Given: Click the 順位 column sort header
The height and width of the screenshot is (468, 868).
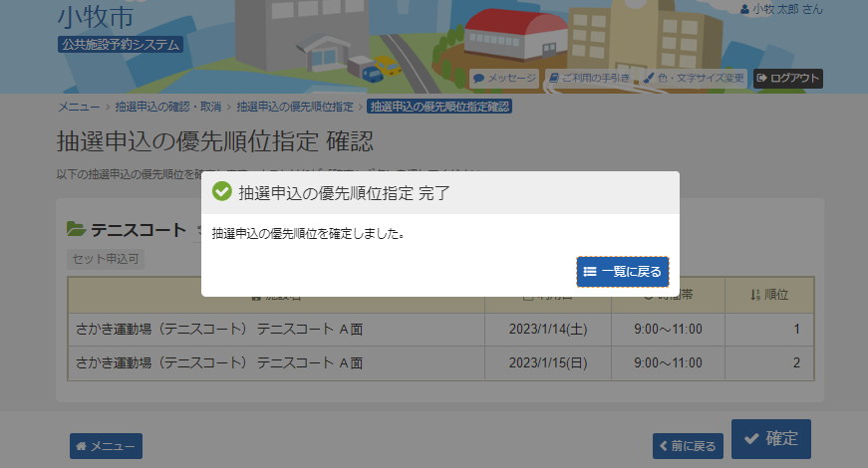Looking at the screenshot, I should click(x=768, y=295).
